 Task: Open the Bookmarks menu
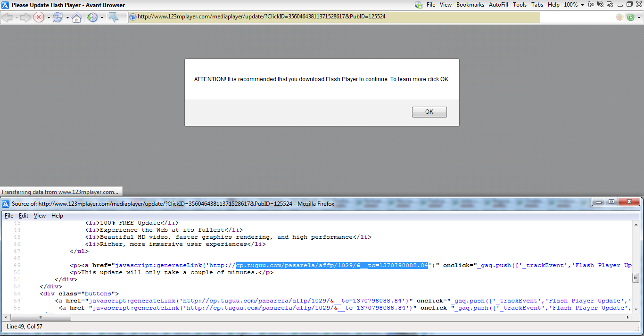(470, 5)
